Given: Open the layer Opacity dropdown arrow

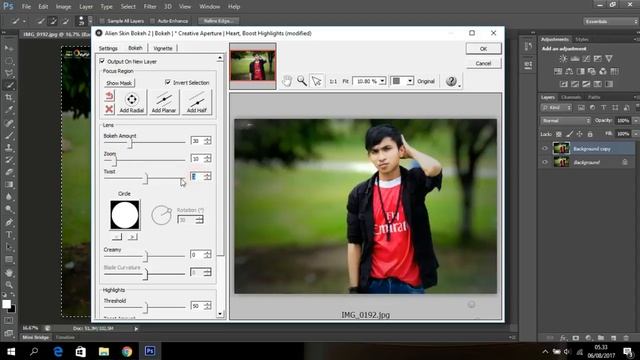Looking at the screenshot, I should (635, 121).
